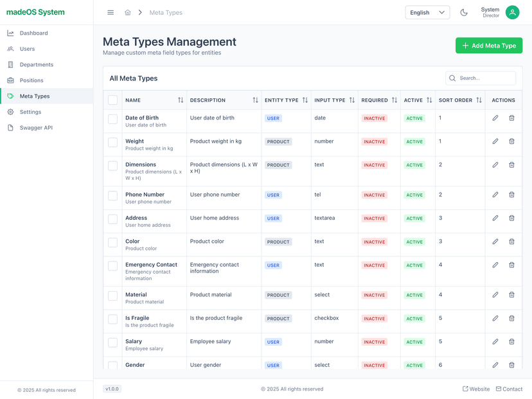Check the Emergency Contact row checkbox

coord(112,266)
